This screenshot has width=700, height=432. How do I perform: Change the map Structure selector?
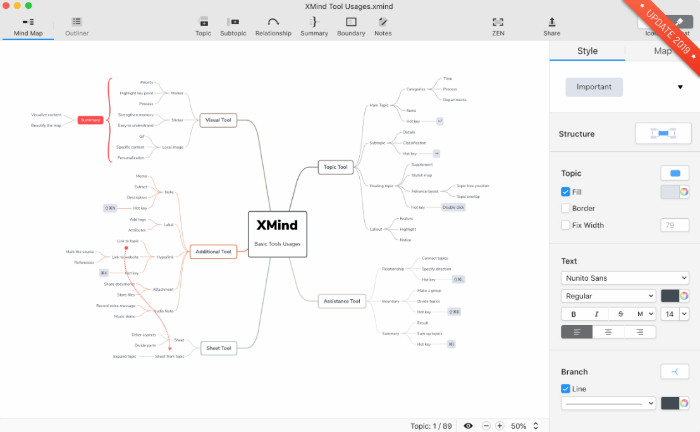(663, 133)
